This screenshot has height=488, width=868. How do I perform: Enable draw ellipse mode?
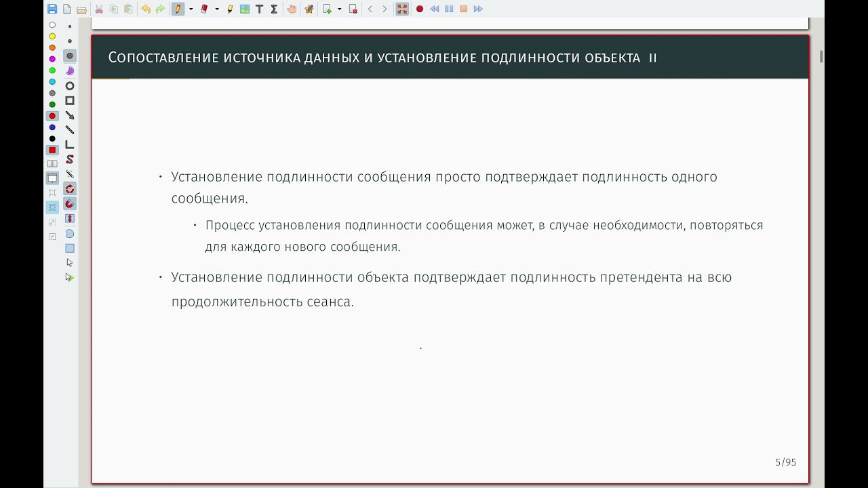(70, 86)
